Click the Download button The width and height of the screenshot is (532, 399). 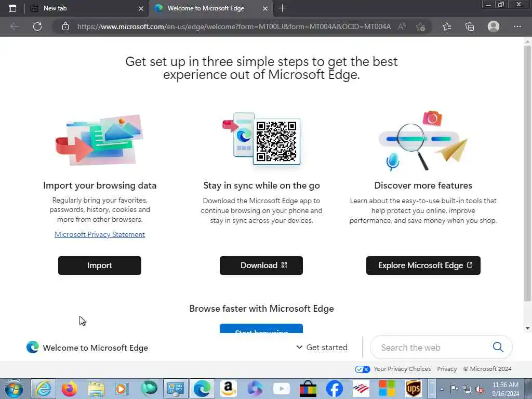[261, 265]
